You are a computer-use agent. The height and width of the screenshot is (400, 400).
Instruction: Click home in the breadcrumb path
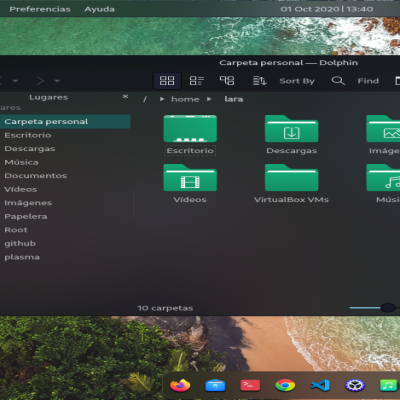coord(185,99)
